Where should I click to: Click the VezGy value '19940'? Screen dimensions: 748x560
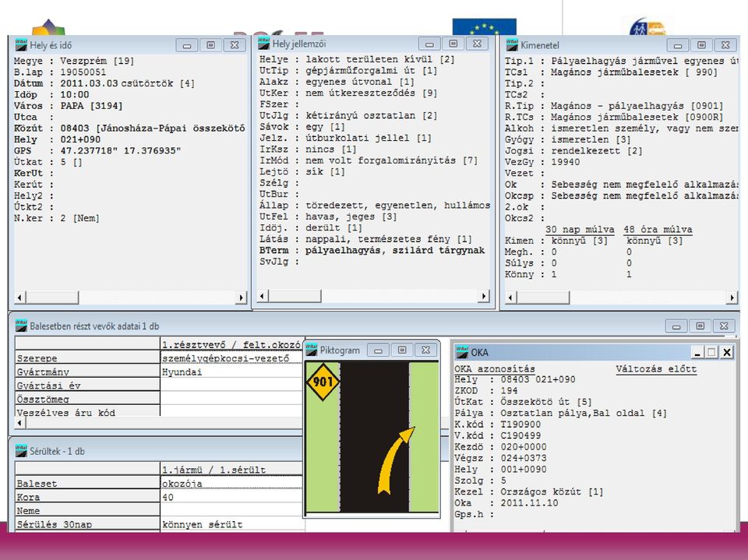[566, 162]
